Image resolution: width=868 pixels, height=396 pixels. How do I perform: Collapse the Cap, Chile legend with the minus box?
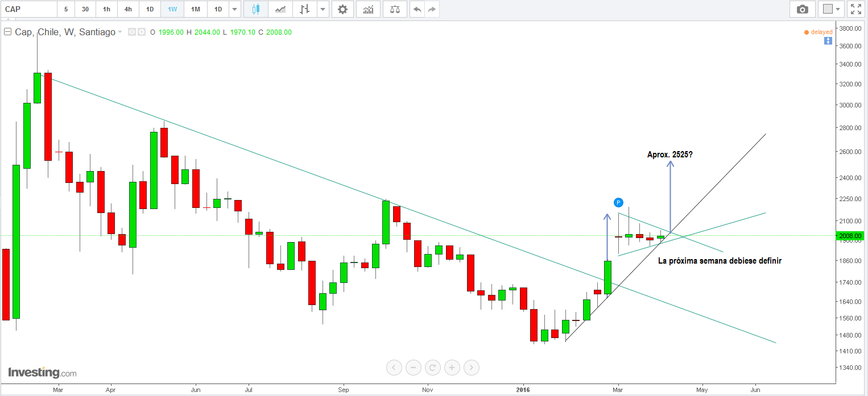coord(8,32)
